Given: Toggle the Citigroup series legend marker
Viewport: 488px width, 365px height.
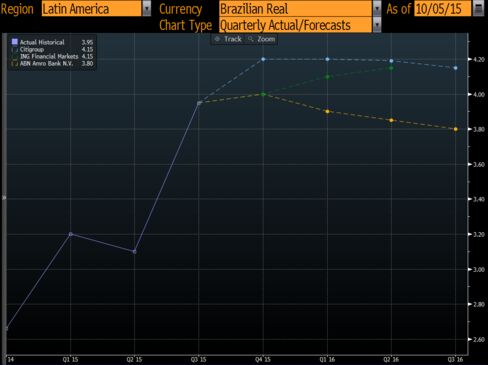Looking at the screenshot, I should click(x=15, y=49).
